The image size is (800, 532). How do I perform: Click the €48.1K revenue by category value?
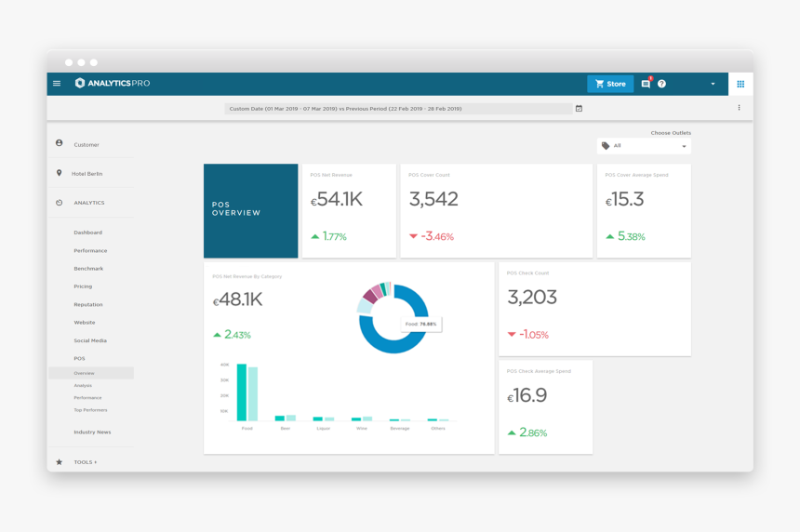238,299
